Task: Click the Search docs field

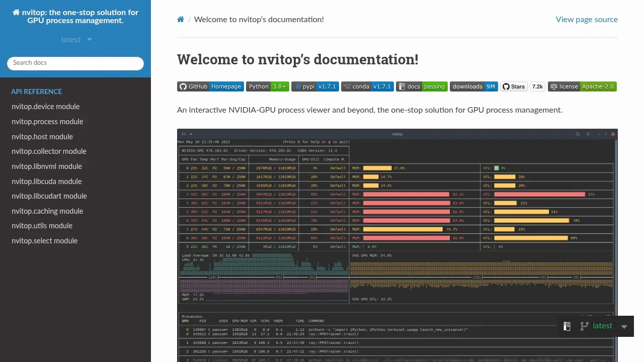Action: (x=75, y=63)
